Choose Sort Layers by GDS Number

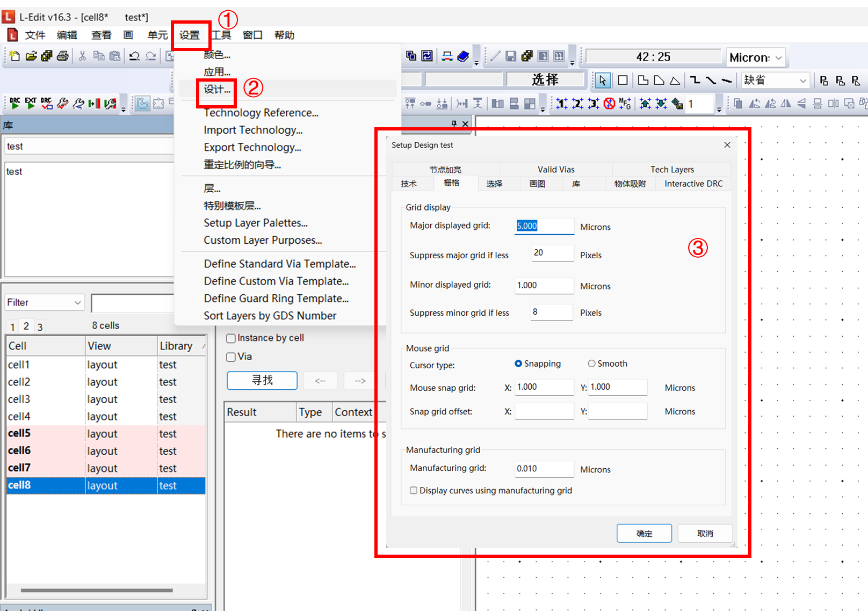270,316
